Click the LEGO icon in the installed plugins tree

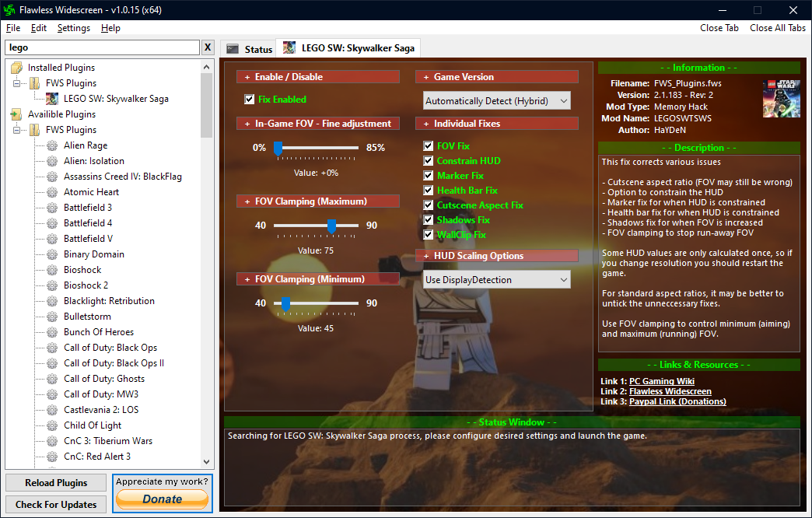[52, 99]
